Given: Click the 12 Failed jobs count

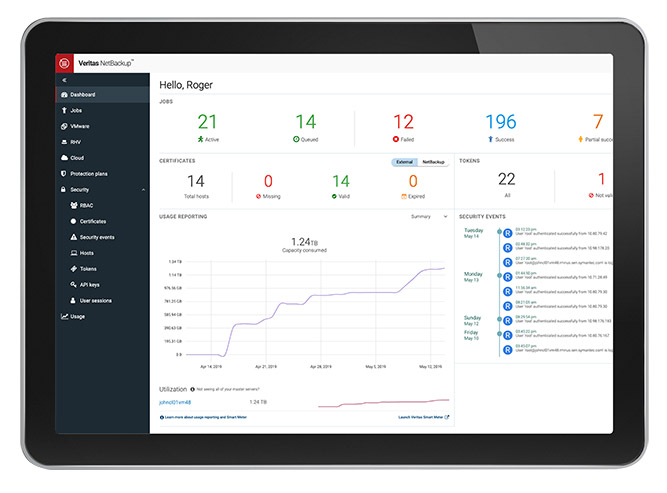Looking at the screenshot, I should pyautogui.click(x=403, y=123).
